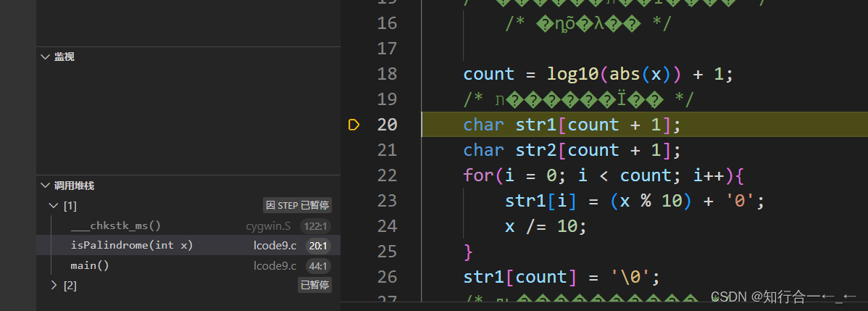The image size is (868, 311).
Task: Click the 'x /= 10;' statement
Action: click(546, 226)
